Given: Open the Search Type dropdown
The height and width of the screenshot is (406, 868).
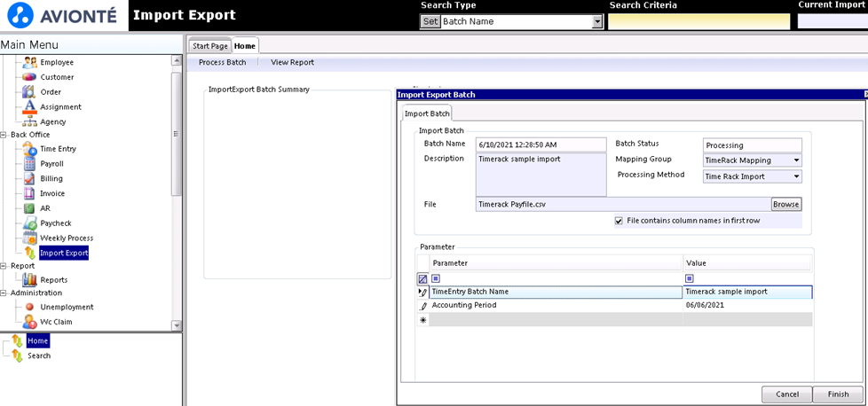Looking at the screenshot, I should point(597,22).
